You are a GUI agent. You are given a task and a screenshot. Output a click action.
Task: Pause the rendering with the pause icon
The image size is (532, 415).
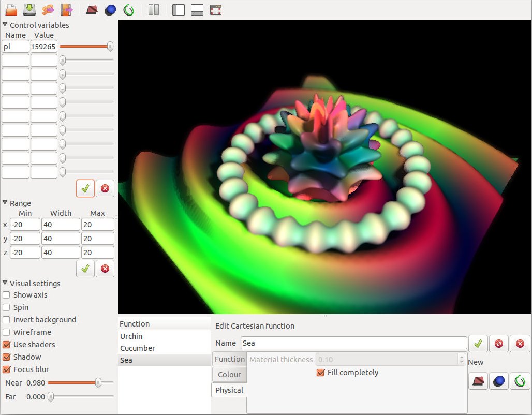(x=154, y=10)
